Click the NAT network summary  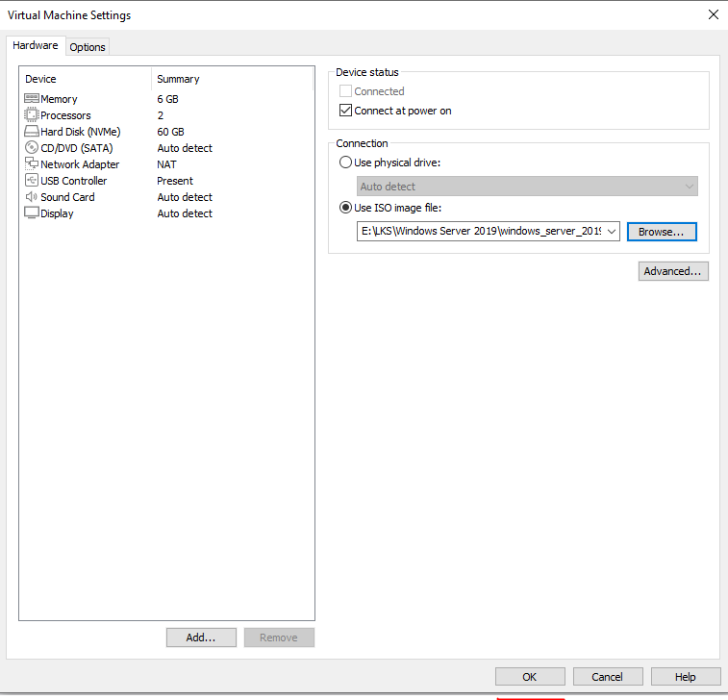(166, 164)
